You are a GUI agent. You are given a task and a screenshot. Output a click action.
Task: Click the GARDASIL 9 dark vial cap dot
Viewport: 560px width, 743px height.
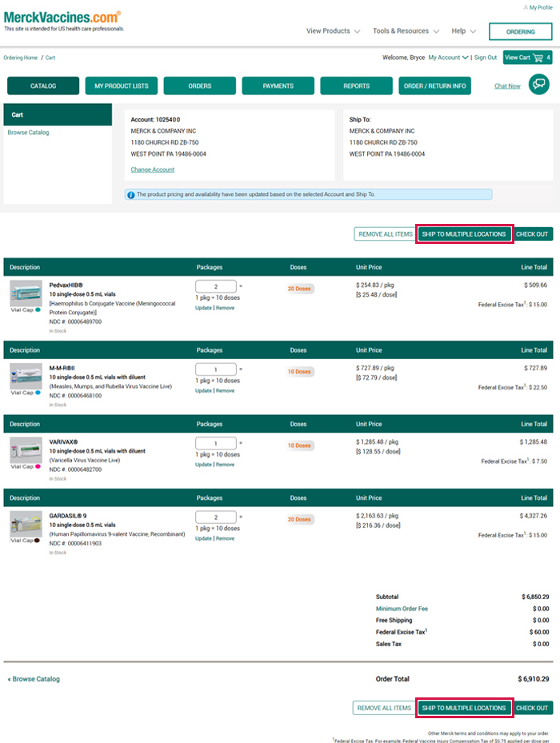[38, 541]
